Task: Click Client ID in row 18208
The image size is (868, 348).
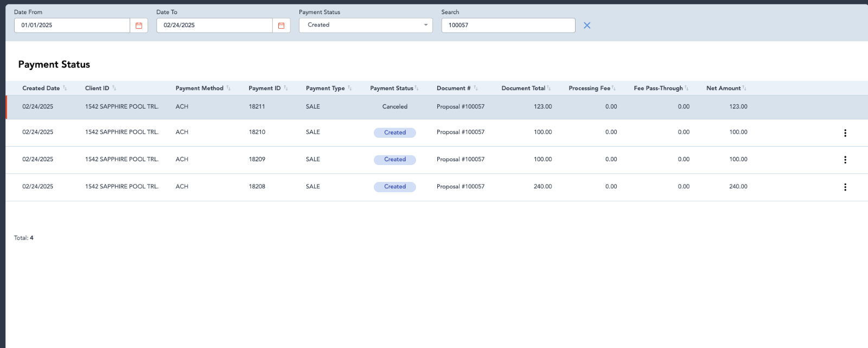Action: [x=122, y=187]
